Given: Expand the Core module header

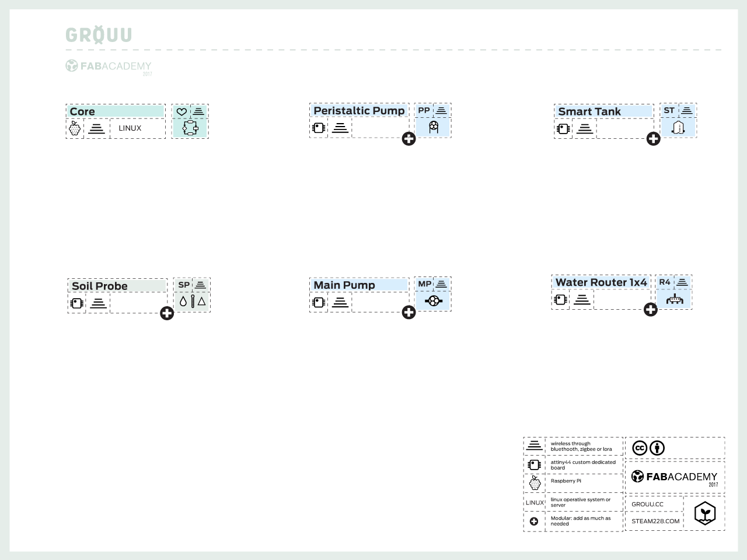Looking at the screenshot, I should 116,111.
